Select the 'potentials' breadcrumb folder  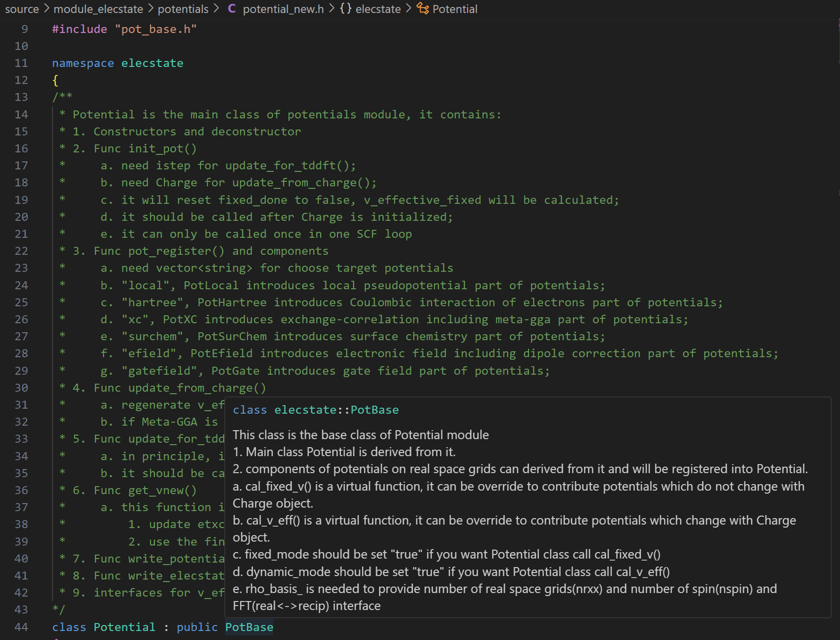(183, 9)
